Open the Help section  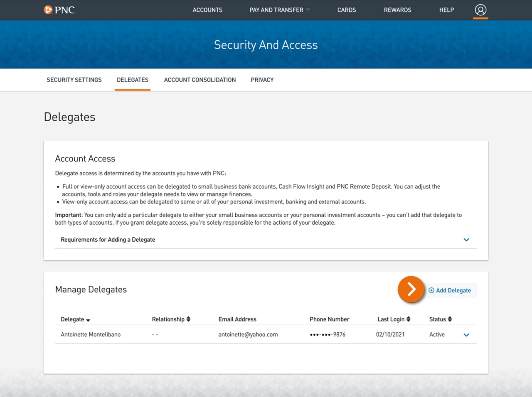pyautogui.click(x=446, y=10)
